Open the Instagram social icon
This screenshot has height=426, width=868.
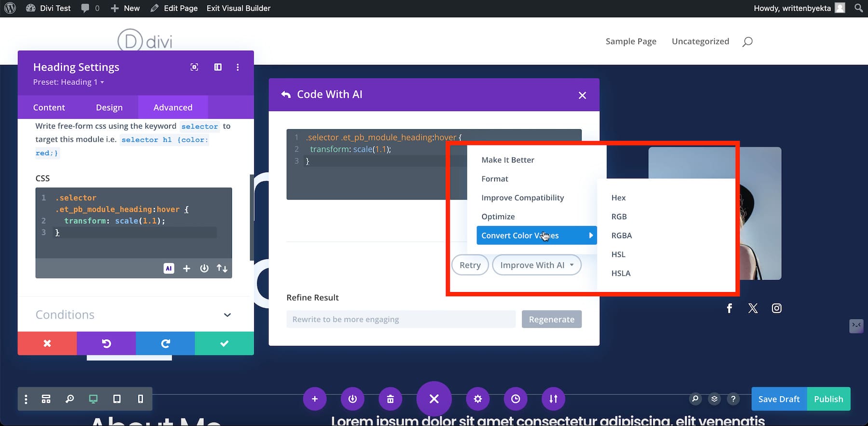pos(776,308)
